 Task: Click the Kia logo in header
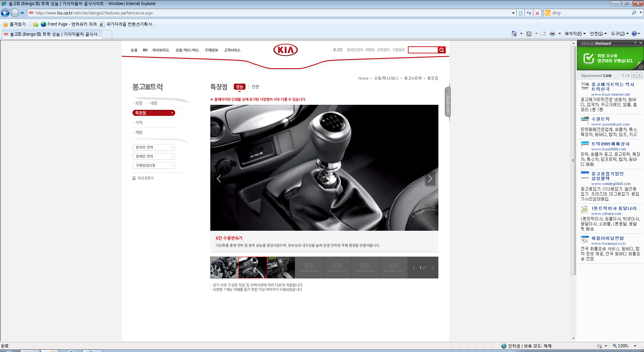(285, 50)
